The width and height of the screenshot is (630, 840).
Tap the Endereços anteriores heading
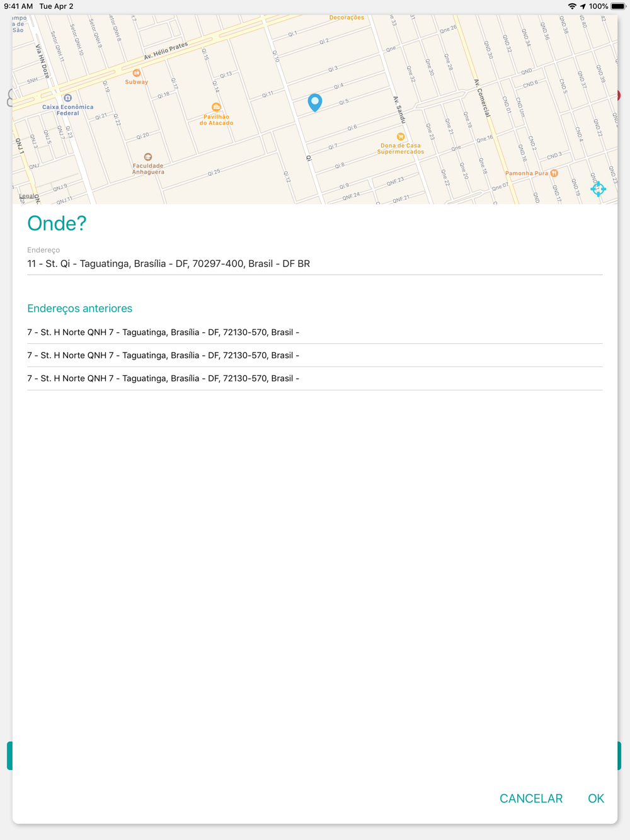(x=80, y=309)
